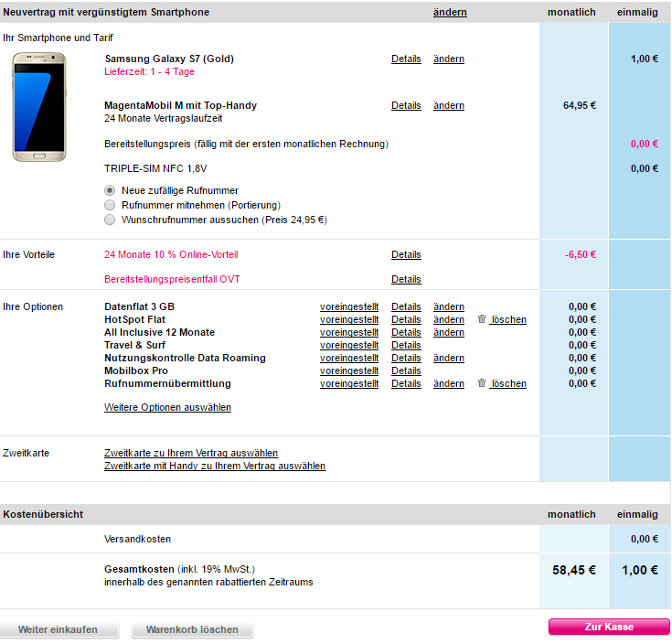Open Details for Nutzungskontrolle Data Roaming
Viewport: 672px width, 644px height.
pyautogui.click(x=406, y=359)
